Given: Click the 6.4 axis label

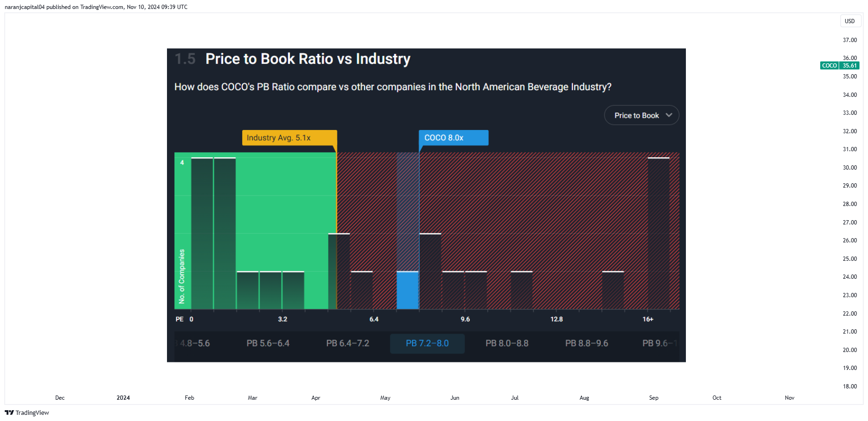Looking at the screenshot, I should coord(374,319).
